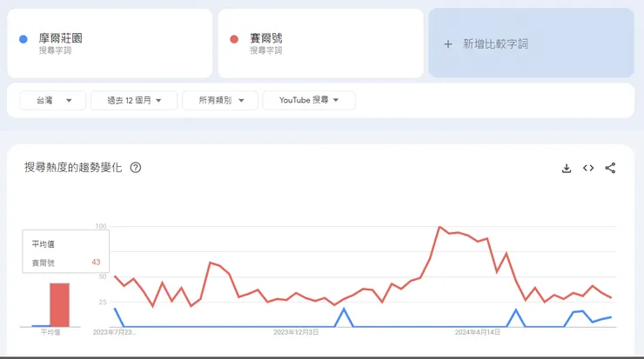Expand the 過去 12 個月 time range dropdown
Viewport: 644px width, 359px height.
[x=135, y=101]
